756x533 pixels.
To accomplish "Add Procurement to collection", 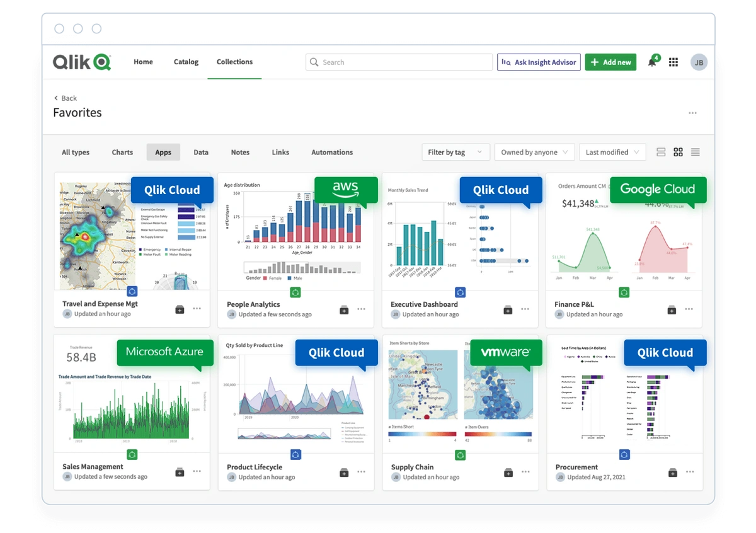I will [672, 472].
